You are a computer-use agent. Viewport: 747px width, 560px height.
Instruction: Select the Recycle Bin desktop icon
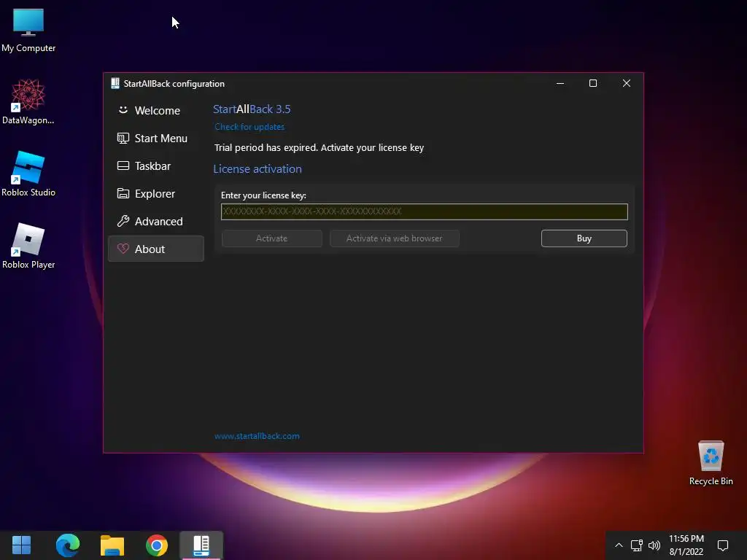[x=711, y=463]
